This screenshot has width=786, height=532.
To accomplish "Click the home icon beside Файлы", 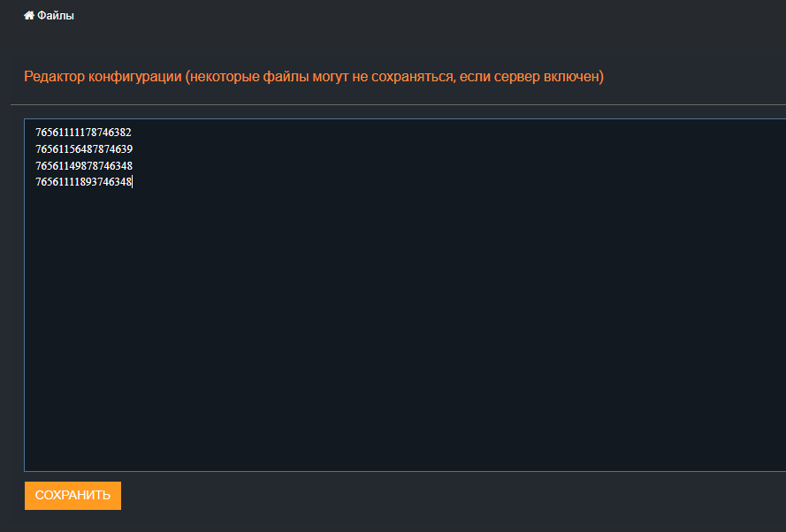I will click(x=29, y=15).
